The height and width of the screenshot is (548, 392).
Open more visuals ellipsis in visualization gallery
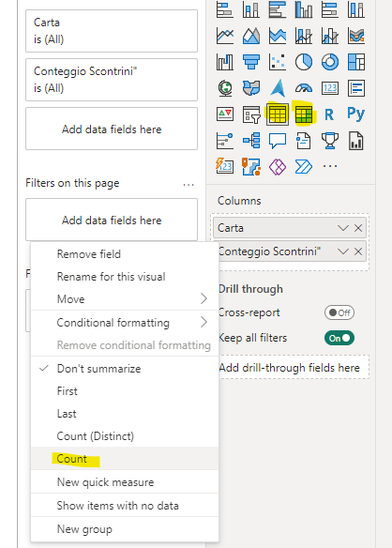tap(330, 166)
